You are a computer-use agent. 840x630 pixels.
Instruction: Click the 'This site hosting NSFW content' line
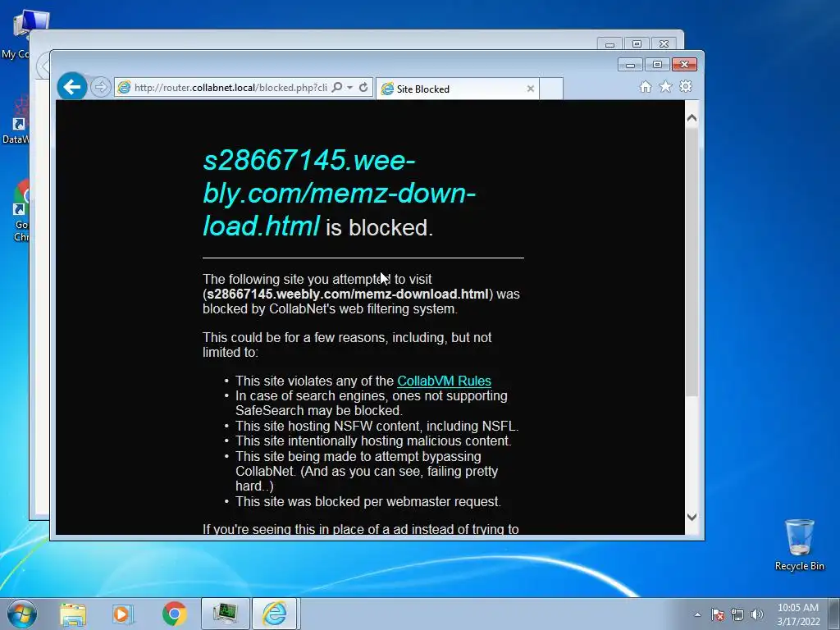tap(377, 426)
